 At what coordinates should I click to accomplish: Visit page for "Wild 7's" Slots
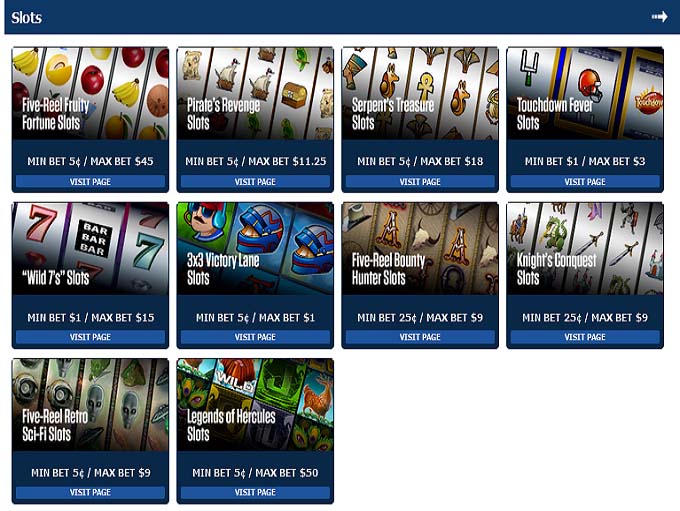90,337
